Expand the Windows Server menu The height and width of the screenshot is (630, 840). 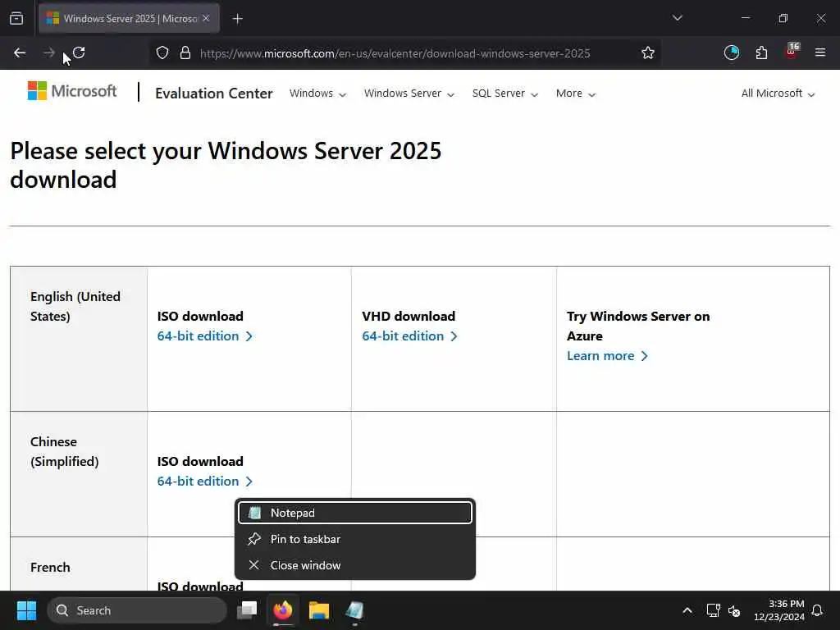(409, 94)
